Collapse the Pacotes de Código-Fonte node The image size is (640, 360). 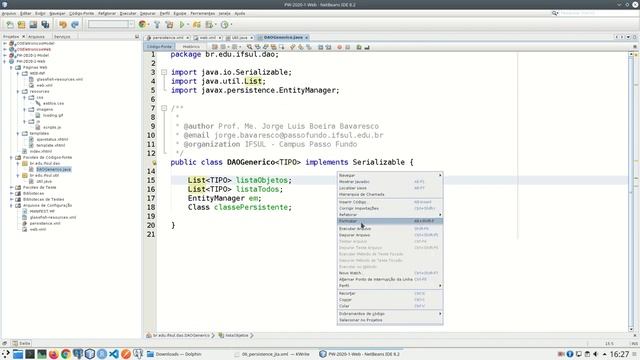click(x=11, y=158)
